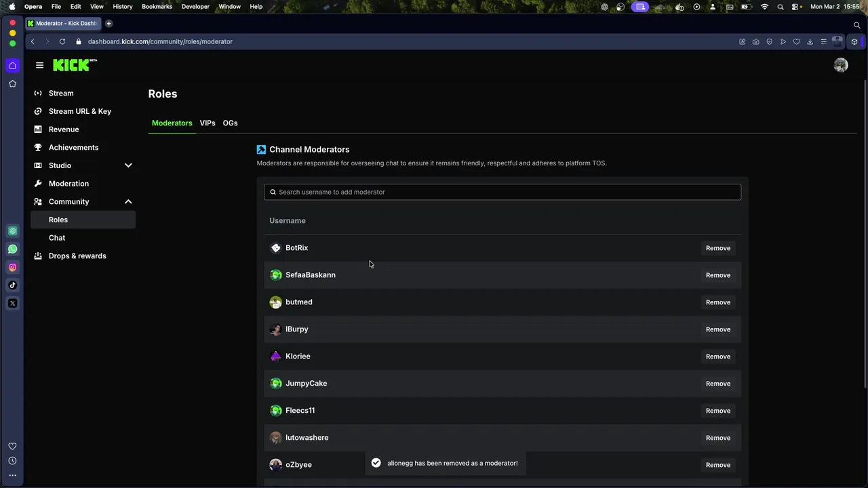Select Roles in the Community sidebar section

(x=83, y=220)
